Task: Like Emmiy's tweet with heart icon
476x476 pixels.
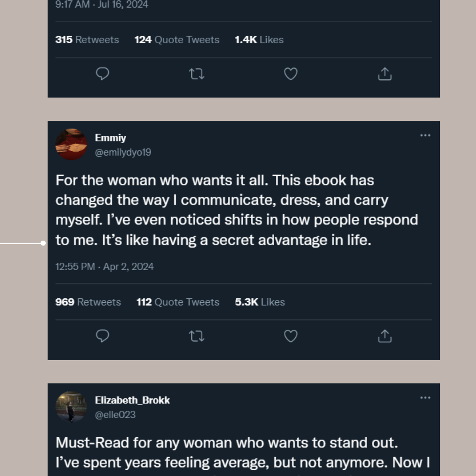Action: [290, 336]
